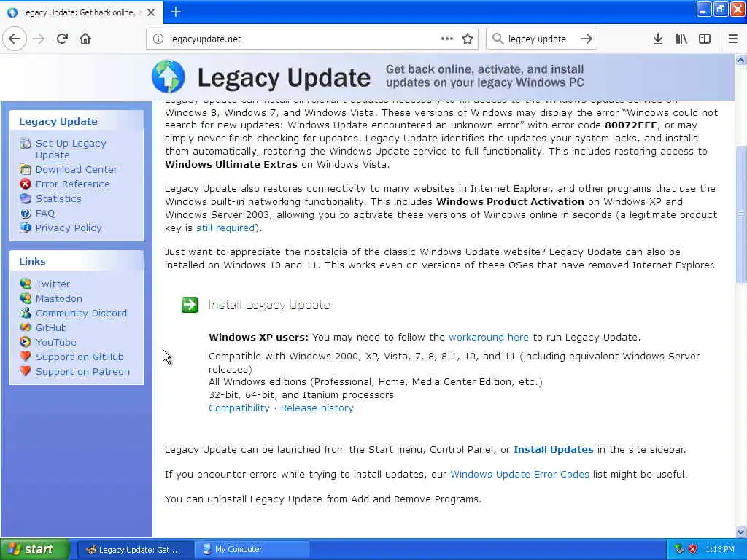Open the 'workaround here' link
Screen dimensions: 747x560
(488, 337)
